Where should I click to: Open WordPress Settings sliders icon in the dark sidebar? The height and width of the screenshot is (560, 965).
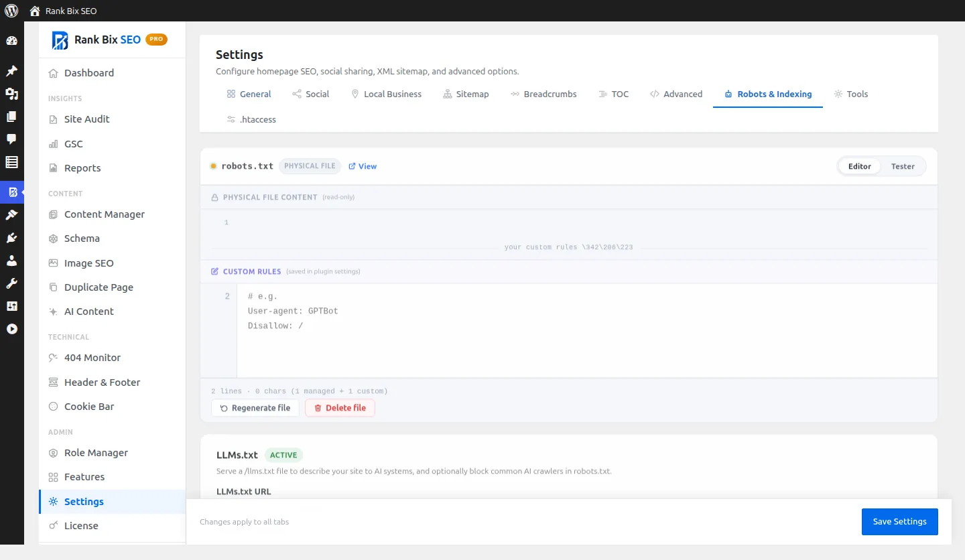point(11,306)
